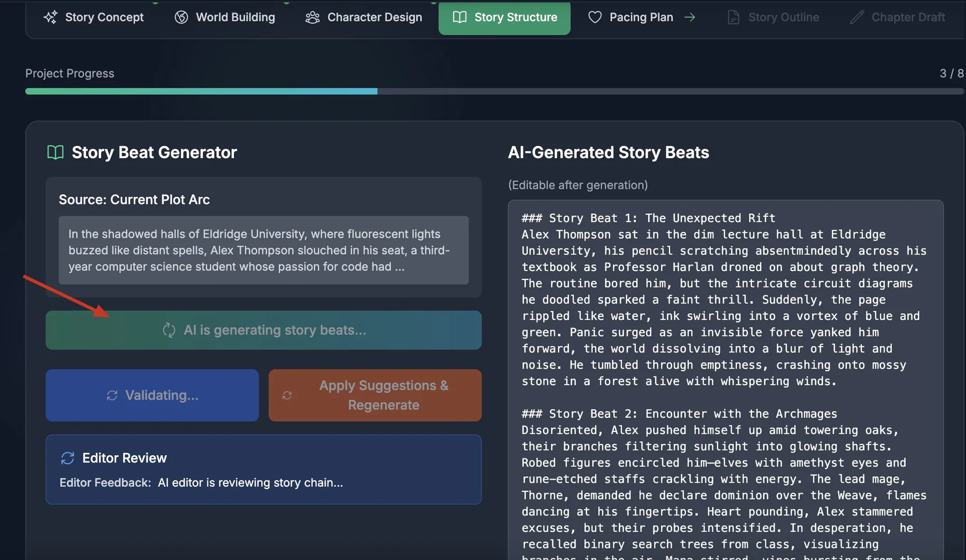Click the arrow icon after Pacing Plan

pyautogui.click(x=690, y=17)
